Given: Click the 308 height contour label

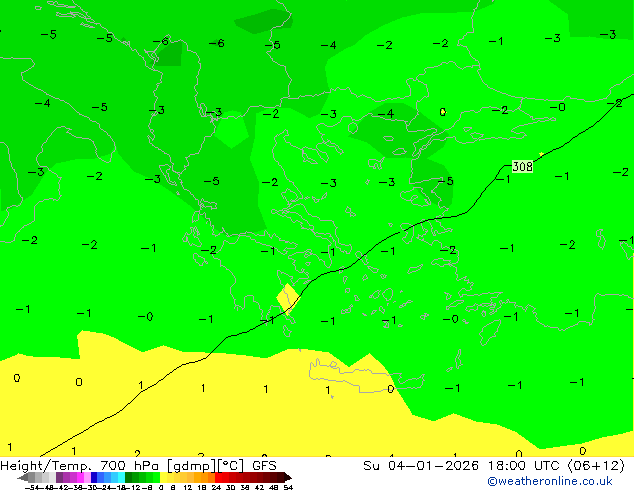Looking at the screenshot, I should 522,167.
